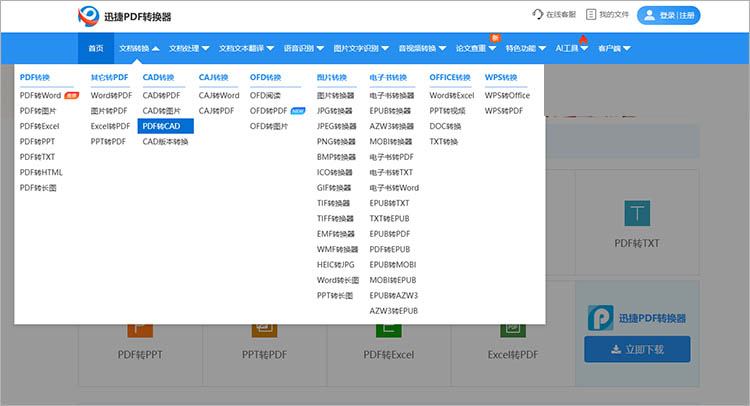Open DOC转换 link

point(445,126)
